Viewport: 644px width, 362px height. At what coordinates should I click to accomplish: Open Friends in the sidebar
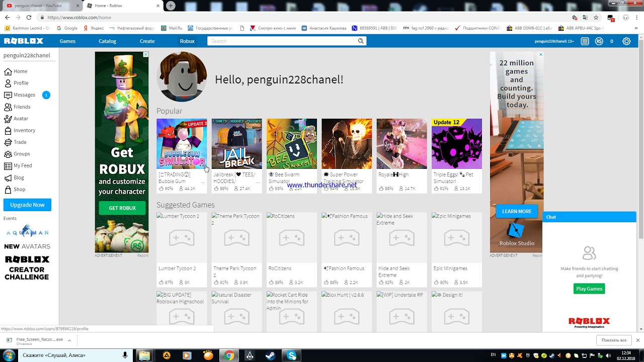pyautogui.click(x=22, y=107)
